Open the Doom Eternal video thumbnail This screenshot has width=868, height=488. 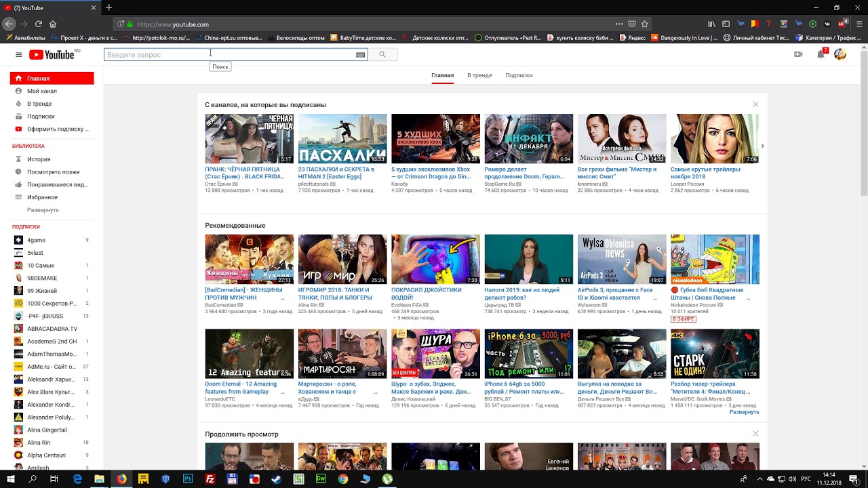(250, 354)
